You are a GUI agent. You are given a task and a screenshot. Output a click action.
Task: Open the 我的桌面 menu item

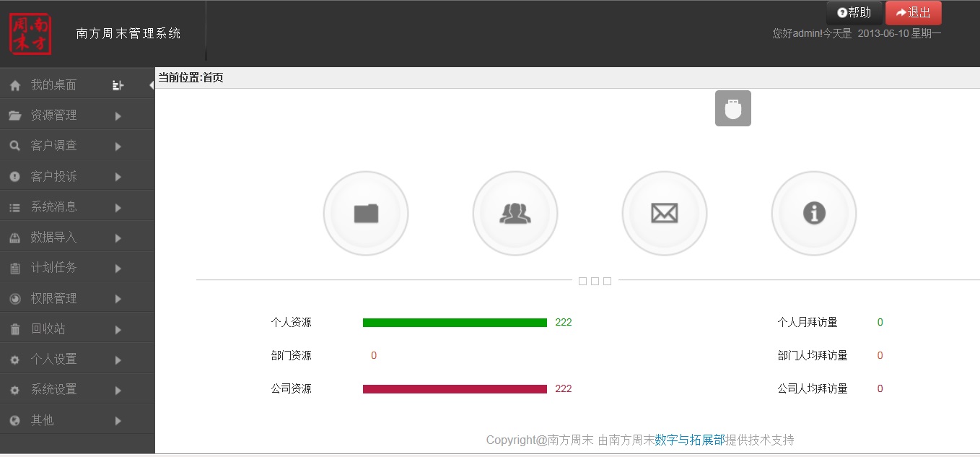(x=53, y=85)
